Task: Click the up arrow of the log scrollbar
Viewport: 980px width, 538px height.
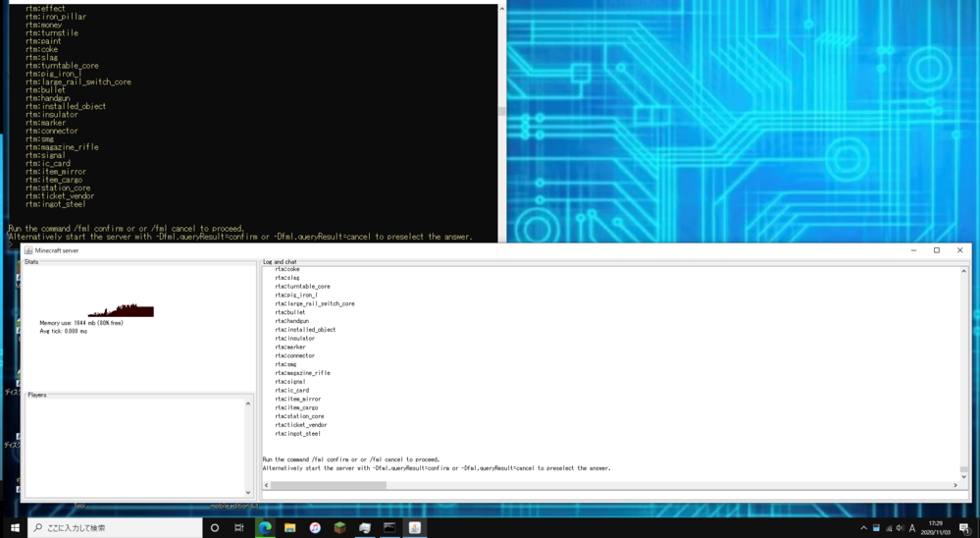Action: click(x=963, y=272)
